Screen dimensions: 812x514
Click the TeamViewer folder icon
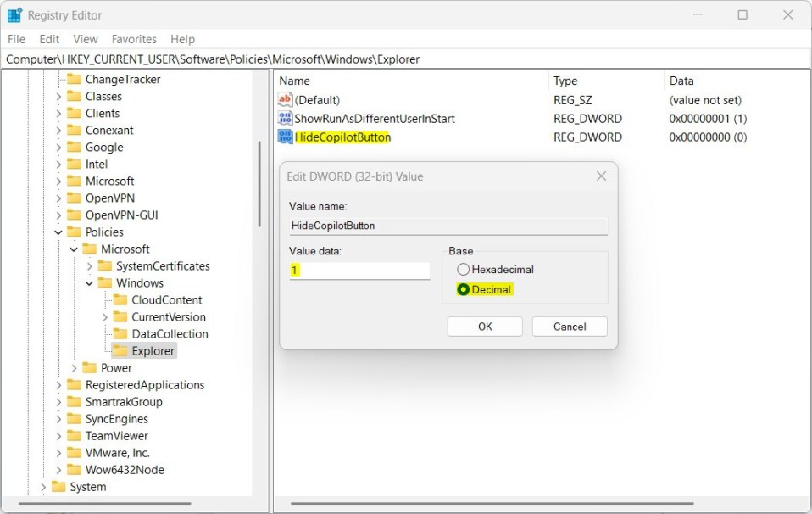pyautogui.click(x=74, y=436)
